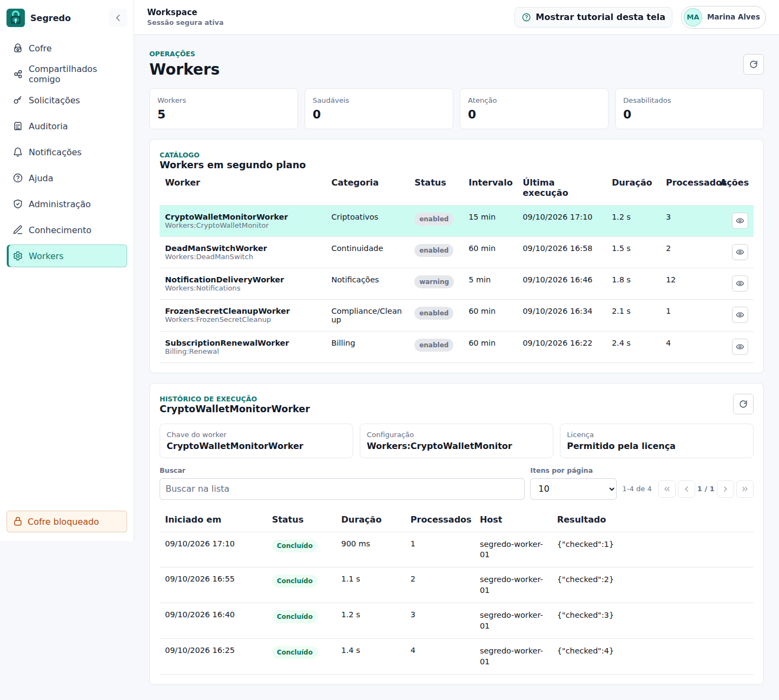Go to the next history page
Viewport: 779px width, 700px height.
point(725,489)
